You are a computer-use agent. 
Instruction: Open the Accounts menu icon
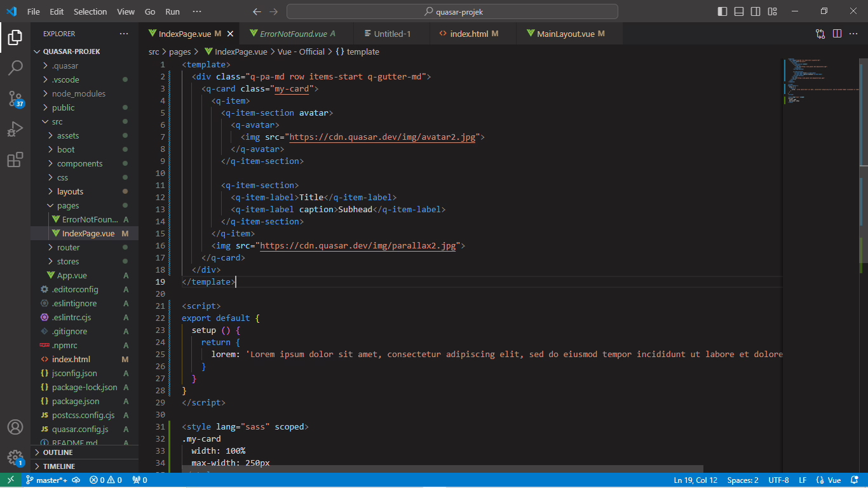click(15, 427)
